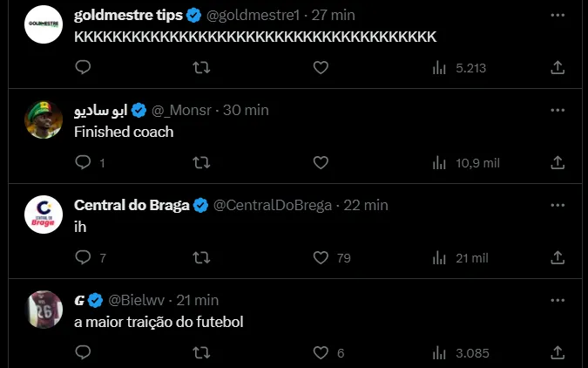Repost the Central do Braga tweet

[x=200, y=257]
